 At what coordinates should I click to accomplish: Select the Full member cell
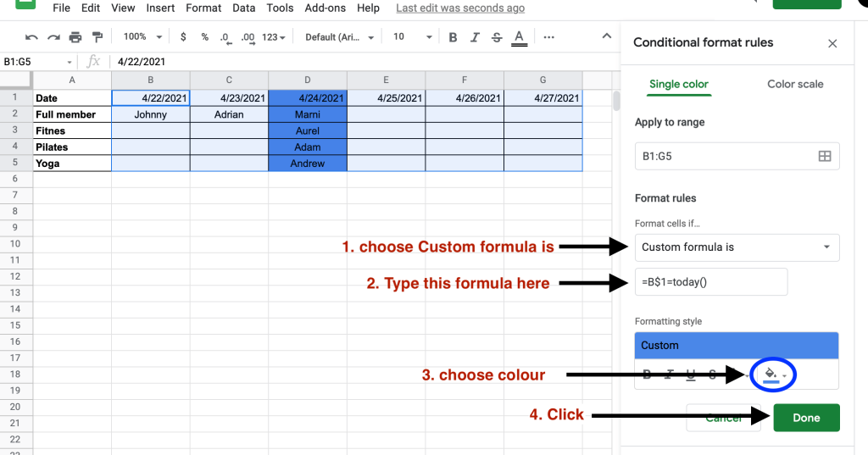click(x=72, y=114)
